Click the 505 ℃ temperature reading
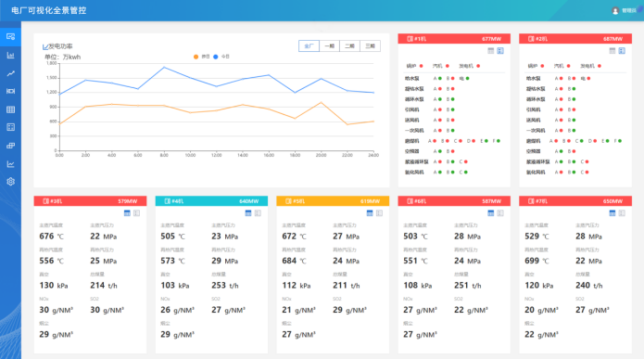Viewport: 644px width, 359px height. (x=172, y=237)
